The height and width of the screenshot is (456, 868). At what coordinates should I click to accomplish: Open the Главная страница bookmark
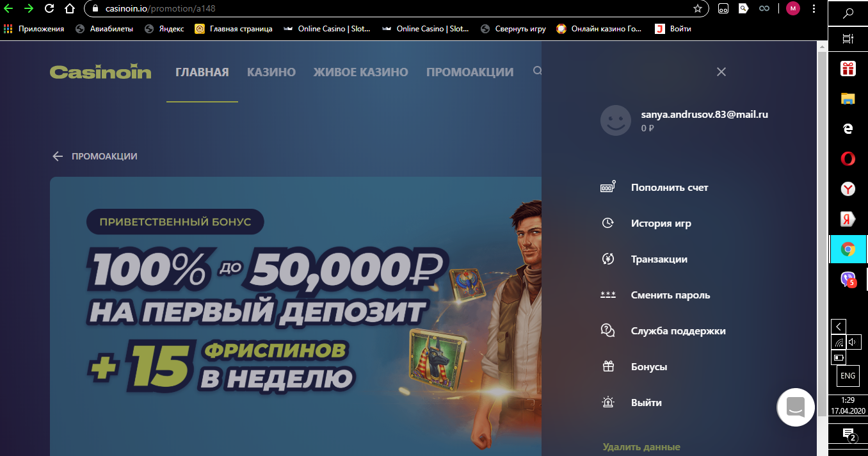coord(234,29)
